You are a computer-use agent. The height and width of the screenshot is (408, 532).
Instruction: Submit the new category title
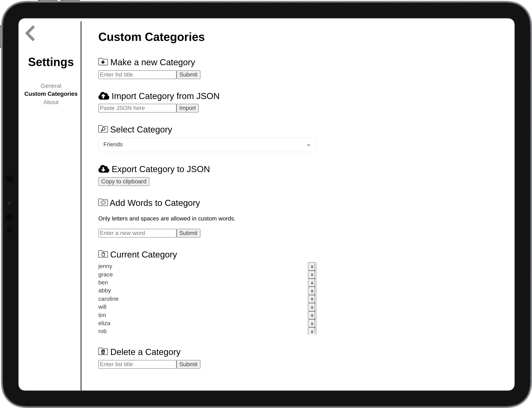click(188, 75)
